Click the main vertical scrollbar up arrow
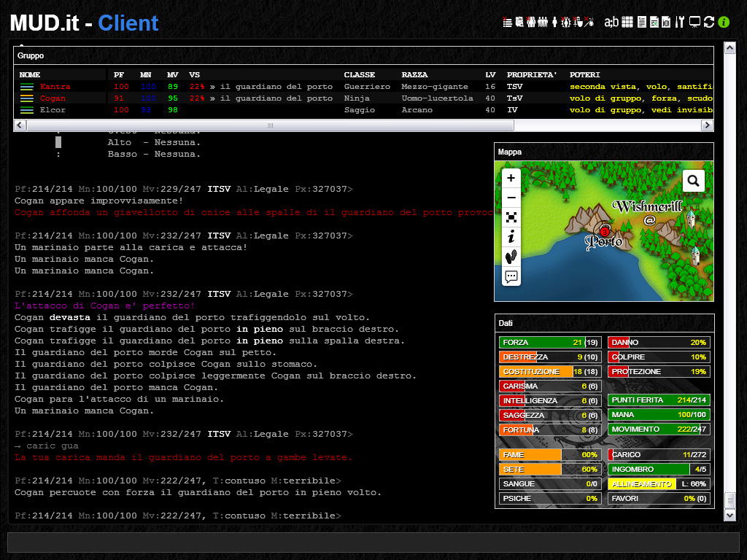The height and width of the screenshot is (560, 747). click(x=729, y=47)
